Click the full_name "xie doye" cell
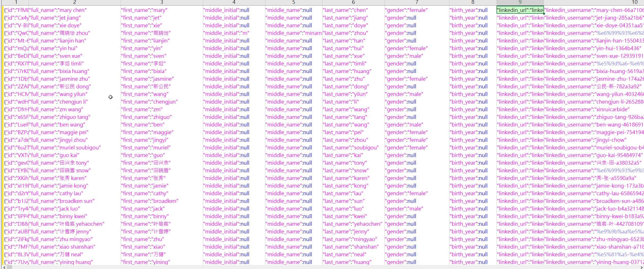This screenshot has width=644, height=269. coord(75,25)
